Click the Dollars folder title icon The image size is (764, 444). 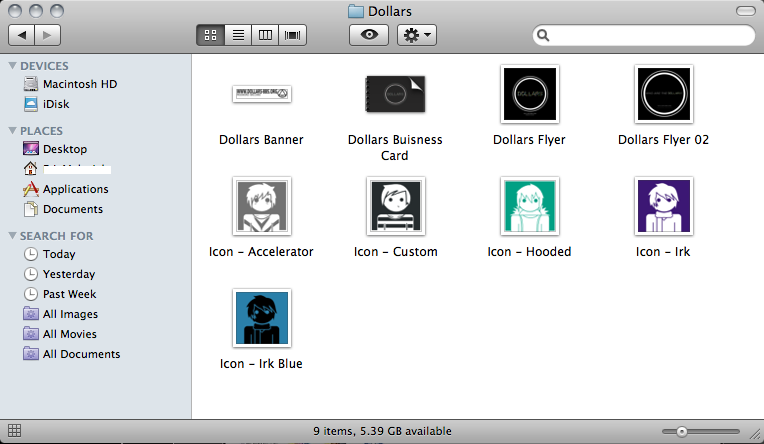[x=356, y=11]
